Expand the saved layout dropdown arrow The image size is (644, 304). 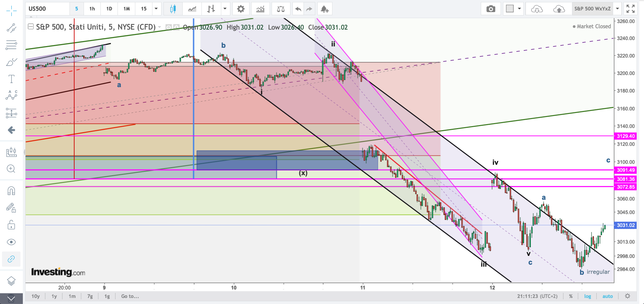617,9
